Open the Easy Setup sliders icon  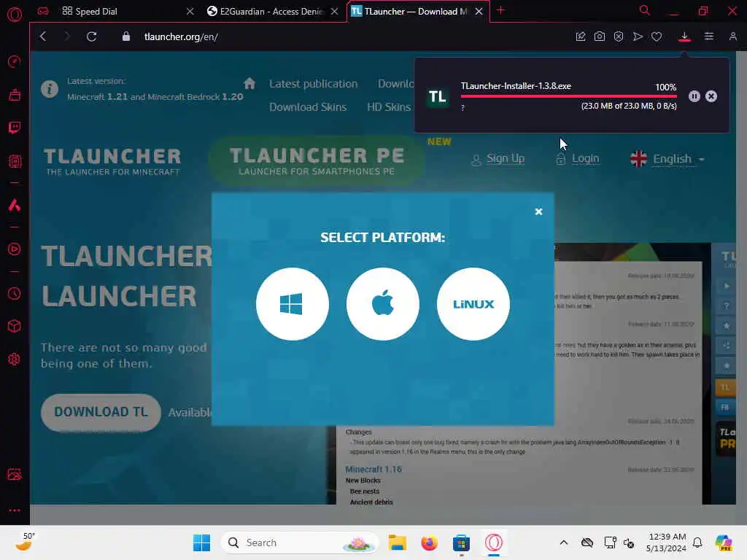pos(709,36)
